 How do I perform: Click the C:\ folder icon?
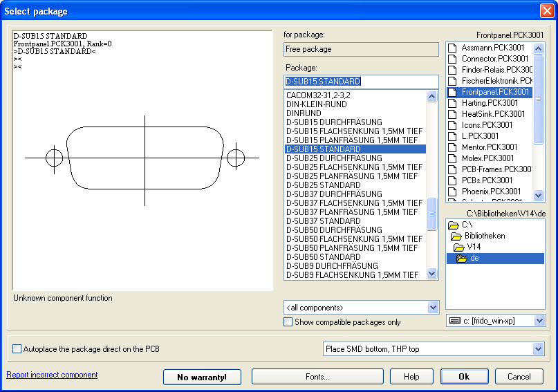[x=454, y=225]
